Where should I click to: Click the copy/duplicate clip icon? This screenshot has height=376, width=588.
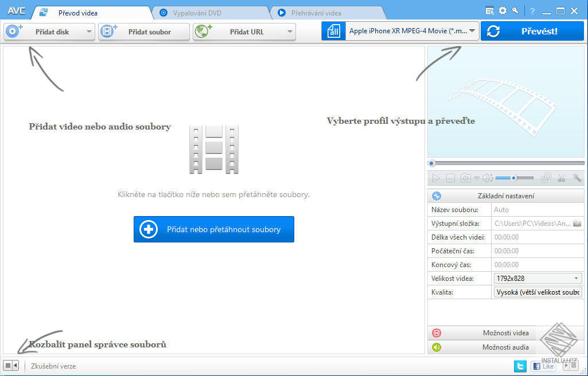[x=546, y=178]
